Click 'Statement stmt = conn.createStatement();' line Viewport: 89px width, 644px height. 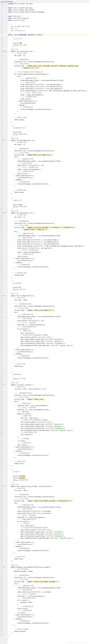[x=33, y=405]
